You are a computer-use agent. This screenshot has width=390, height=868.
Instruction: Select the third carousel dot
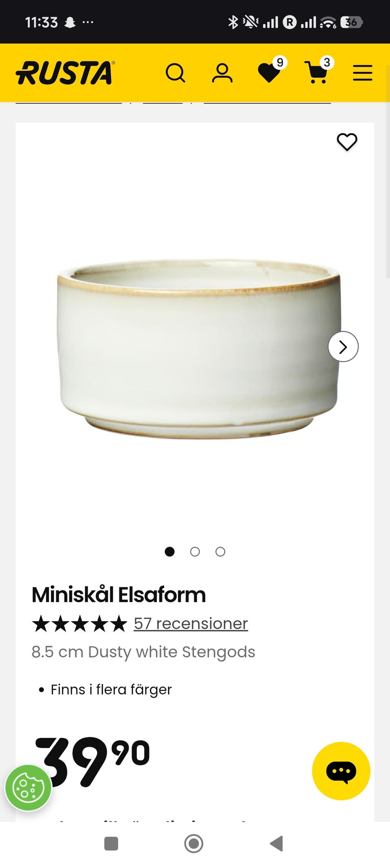click(x=220, y=551)
